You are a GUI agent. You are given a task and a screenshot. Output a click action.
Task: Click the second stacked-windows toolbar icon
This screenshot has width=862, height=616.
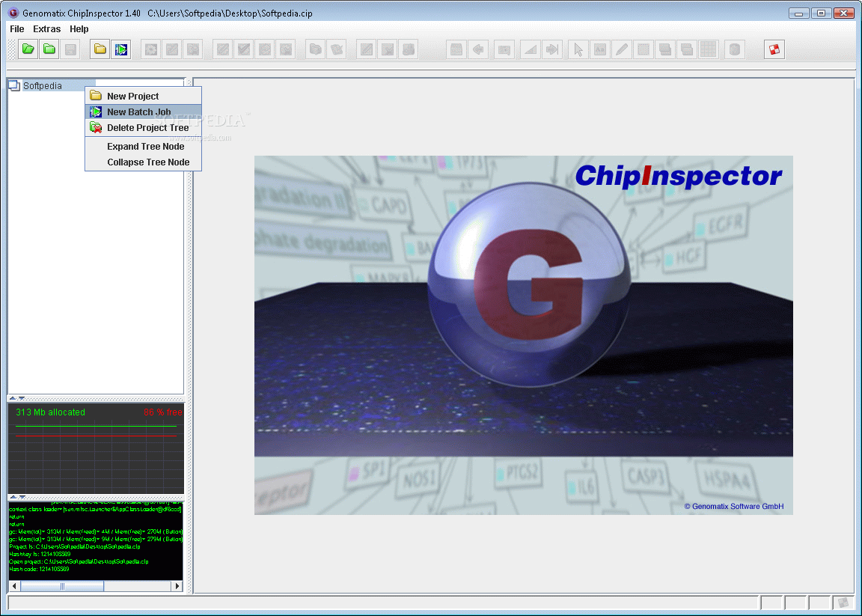[x=686, y=49]
